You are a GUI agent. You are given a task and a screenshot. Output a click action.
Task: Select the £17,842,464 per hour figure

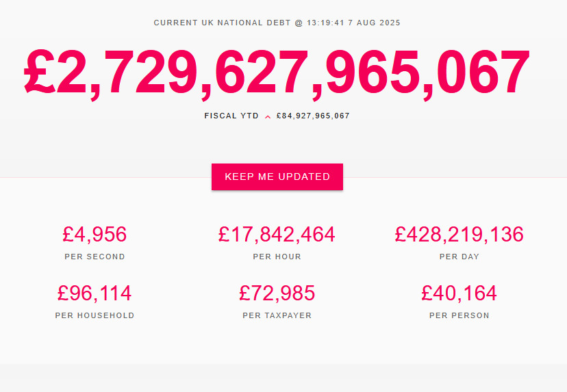point(277,234)
